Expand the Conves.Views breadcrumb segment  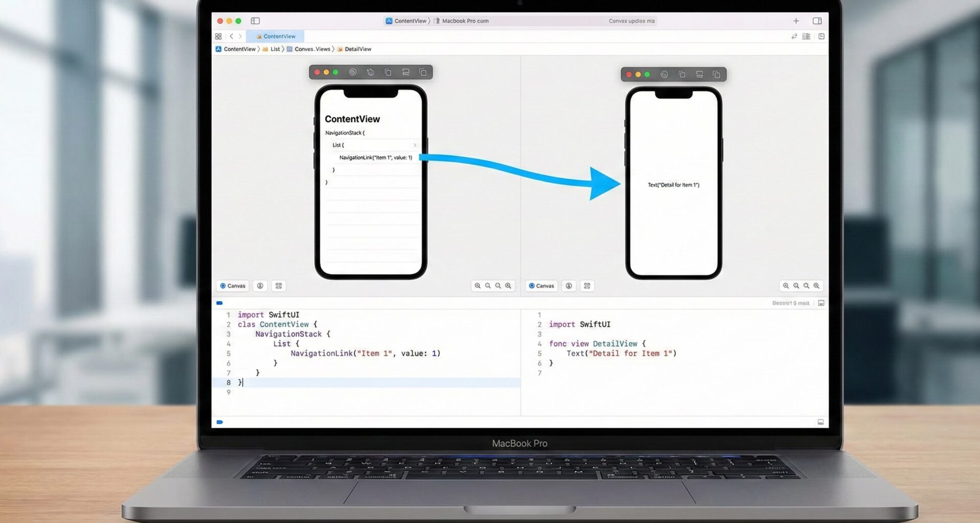pyautogui.click(x=312, y=49)
